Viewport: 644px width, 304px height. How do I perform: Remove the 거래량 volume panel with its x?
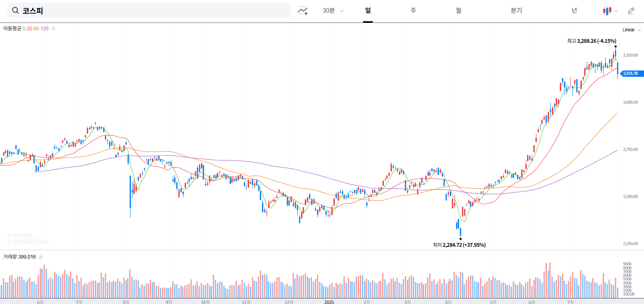tap(41, 257)
